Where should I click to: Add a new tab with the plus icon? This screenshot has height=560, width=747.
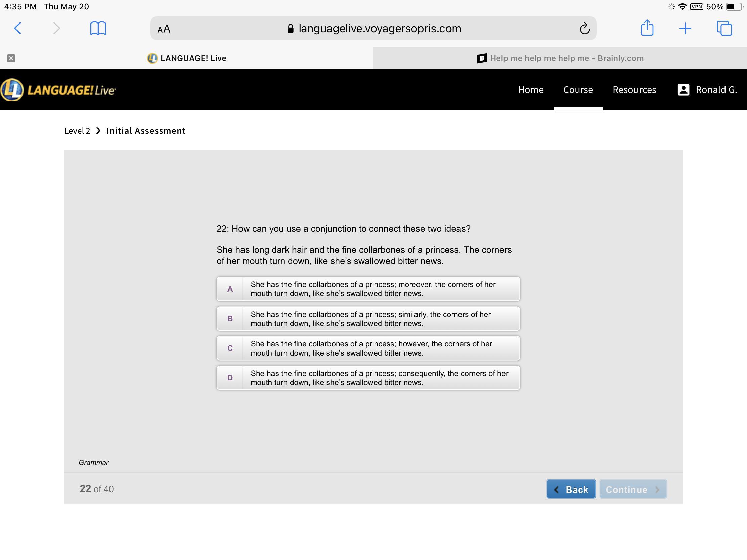pyautogui.click(x=685, y=28)
